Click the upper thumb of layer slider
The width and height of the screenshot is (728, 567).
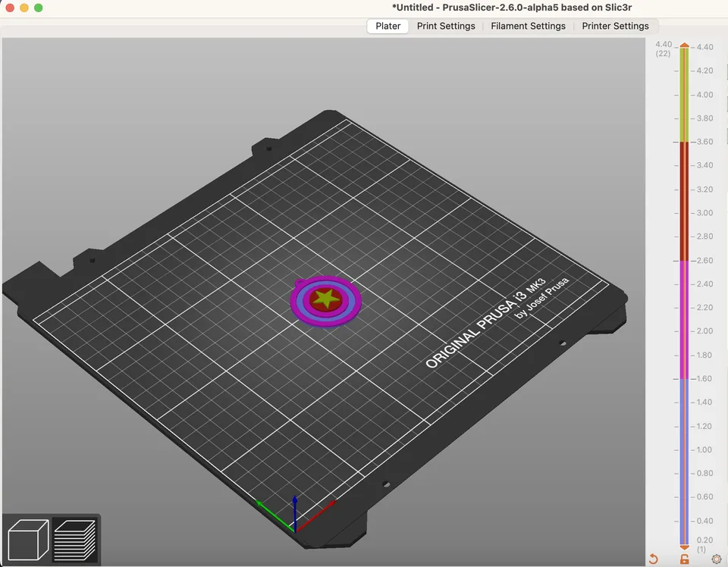(x=684, y=45)
